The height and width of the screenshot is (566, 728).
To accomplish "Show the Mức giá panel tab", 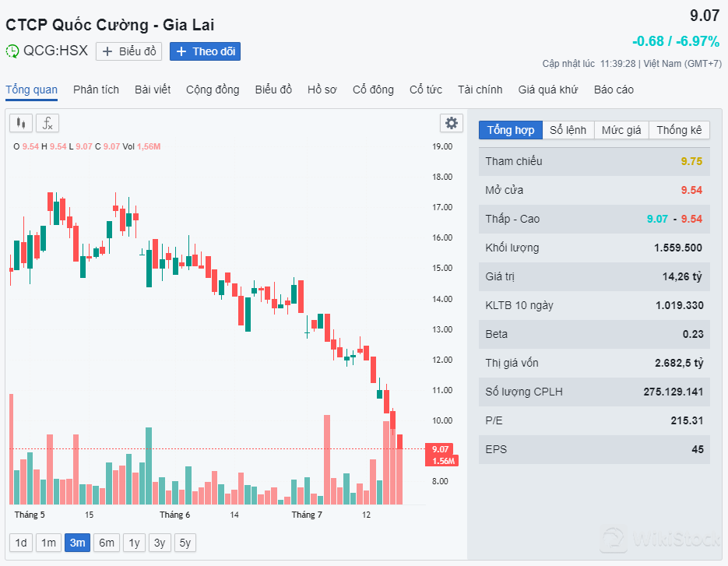I will coord(621,130).
